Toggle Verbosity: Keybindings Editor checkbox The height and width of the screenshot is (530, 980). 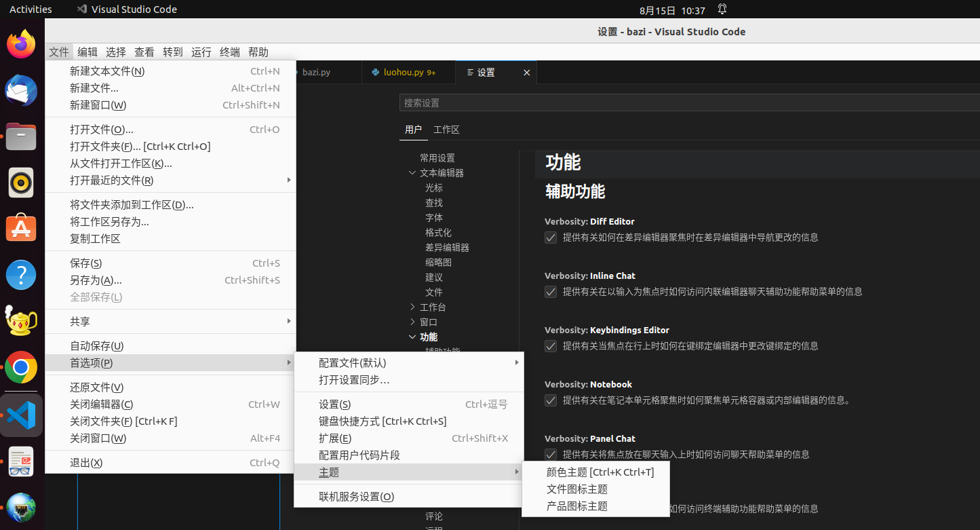(x=551, y=346)
